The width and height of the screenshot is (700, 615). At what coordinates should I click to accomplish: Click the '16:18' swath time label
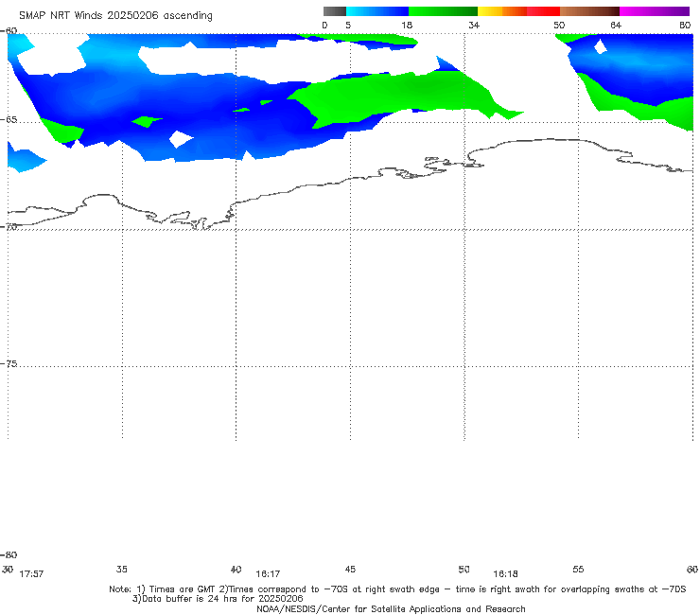tap(505, 574)
